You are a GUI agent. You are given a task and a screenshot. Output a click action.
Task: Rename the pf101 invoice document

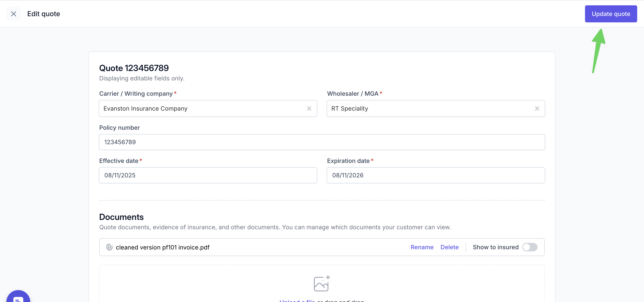[422, 247]
